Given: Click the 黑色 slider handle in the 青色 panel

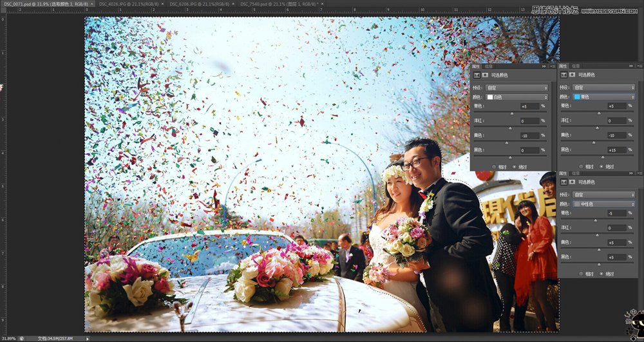Looking at the screenshot, I should point(603,157).
